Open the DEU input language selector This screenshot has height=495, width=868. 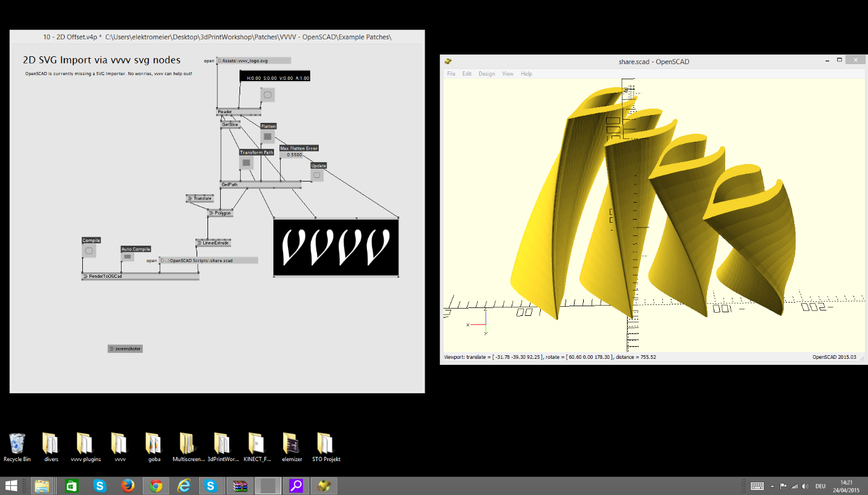(820, 486)
